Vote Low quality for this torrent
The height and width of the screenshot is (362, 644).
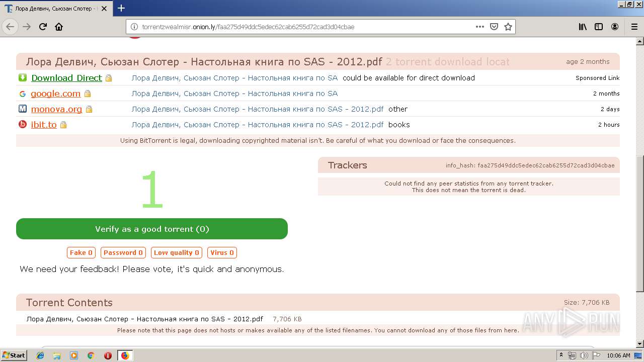[176, 252]
